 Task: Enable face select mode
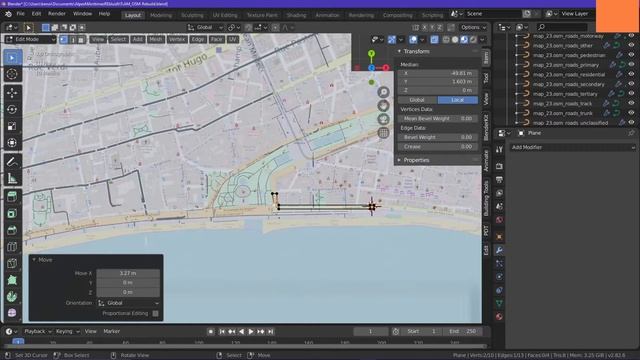[81, 40]
